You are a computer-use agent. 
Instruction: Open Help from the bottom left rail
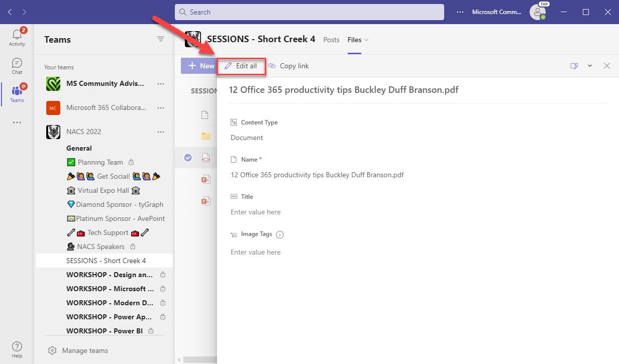[x=17, y=347]
